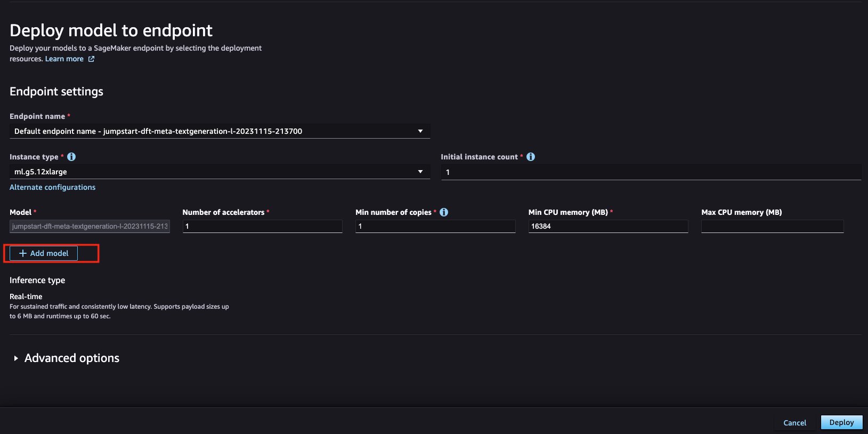
Task: Open Alternate configurations link
Action: click(x=53, y=187)
